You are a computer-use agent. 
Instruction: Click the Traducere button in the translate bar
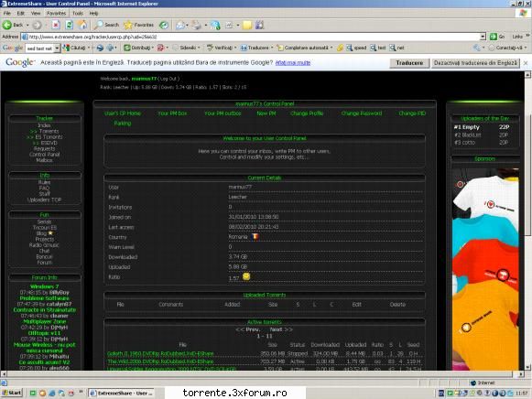click(409, 63)
